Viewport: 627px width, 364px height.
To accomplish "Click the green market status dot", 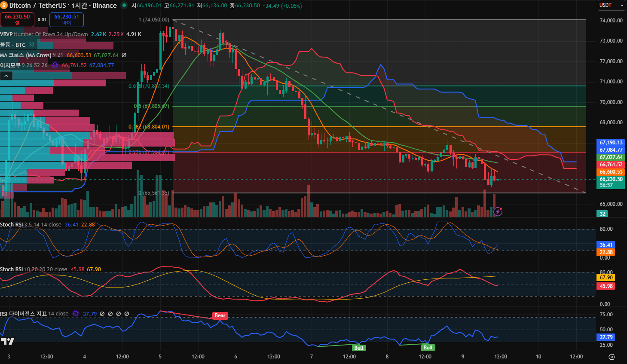I will point(124,6).
